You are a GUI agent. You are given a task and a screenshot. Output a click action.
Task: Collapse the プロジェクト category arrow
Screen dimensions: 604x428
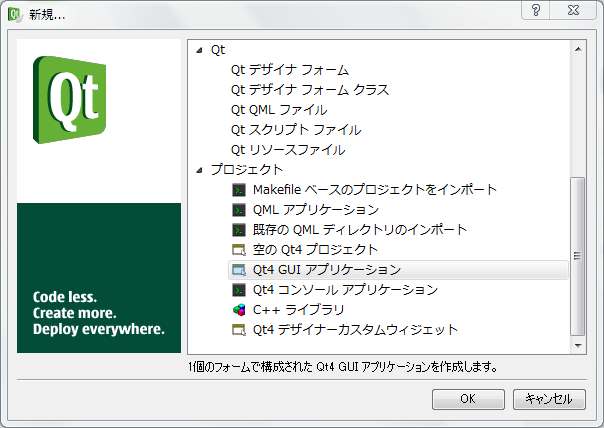point(199,169)
